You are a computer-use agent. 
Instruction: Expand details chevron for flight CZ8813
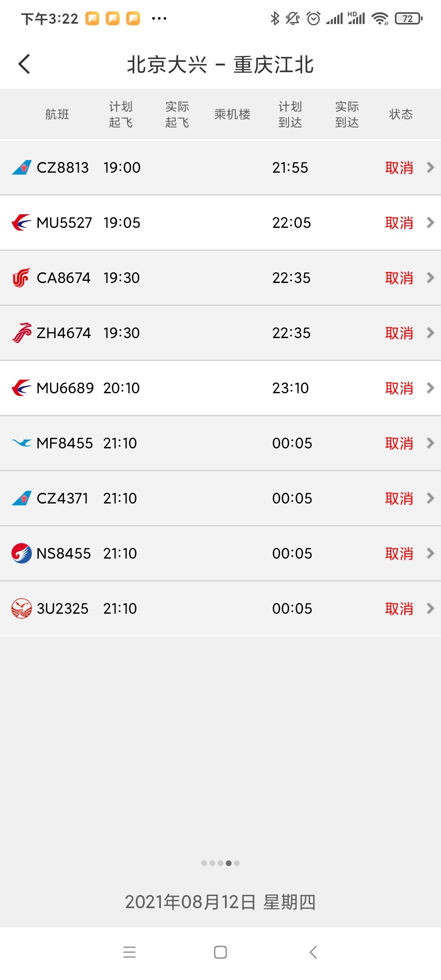tap(430, 167)
